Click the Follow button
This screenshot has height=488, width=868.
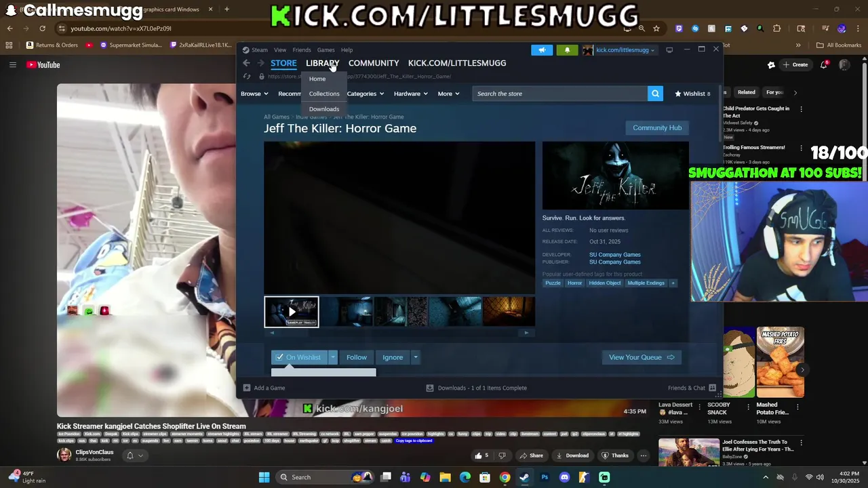pyautogui.click(x=357, y=357)
